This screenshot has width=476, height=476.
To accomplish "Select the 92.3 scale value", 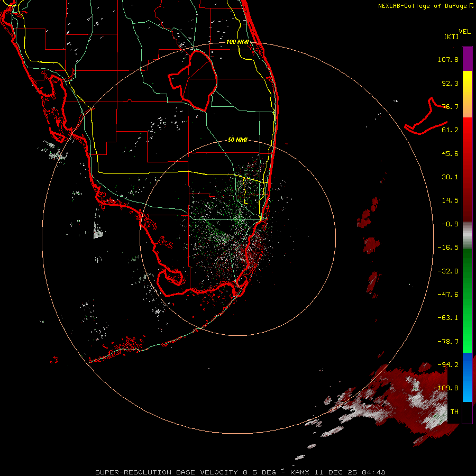I will (x=450, y=83).
